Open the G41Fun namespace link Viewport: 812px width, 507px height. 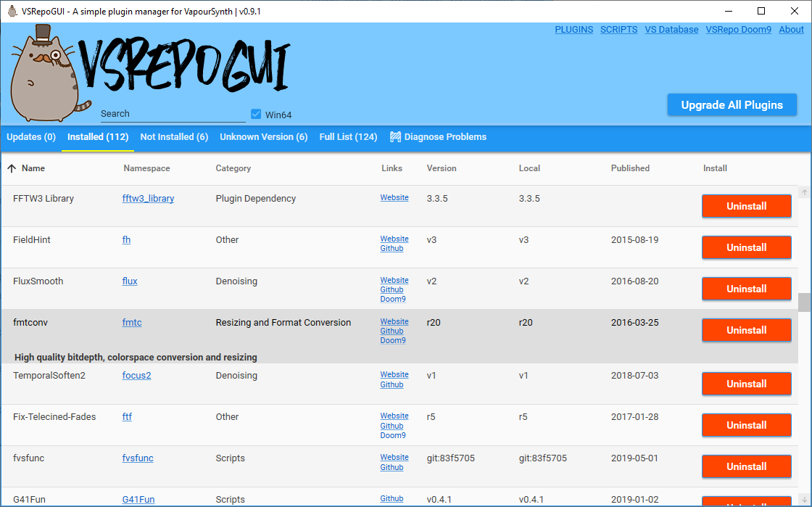pos(138,500)
